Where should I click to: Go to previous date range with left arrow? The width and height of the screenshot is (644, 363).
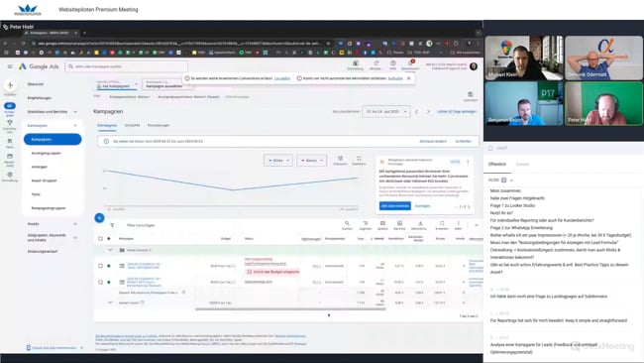pyautogui.click(x=416, y=111)
